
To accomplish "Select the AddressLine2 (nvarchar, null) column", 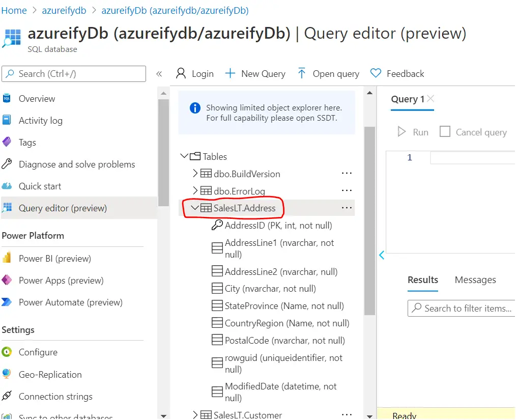I will [x=281, y=271].
